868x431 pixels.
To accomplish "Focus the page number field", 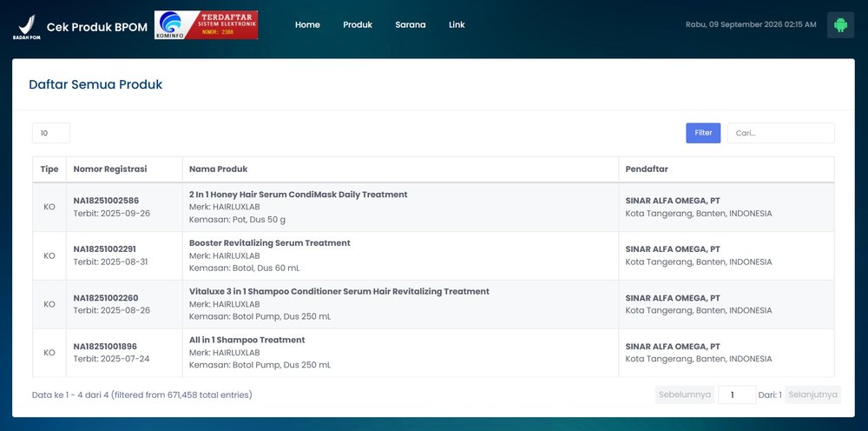I will point(737,395).
